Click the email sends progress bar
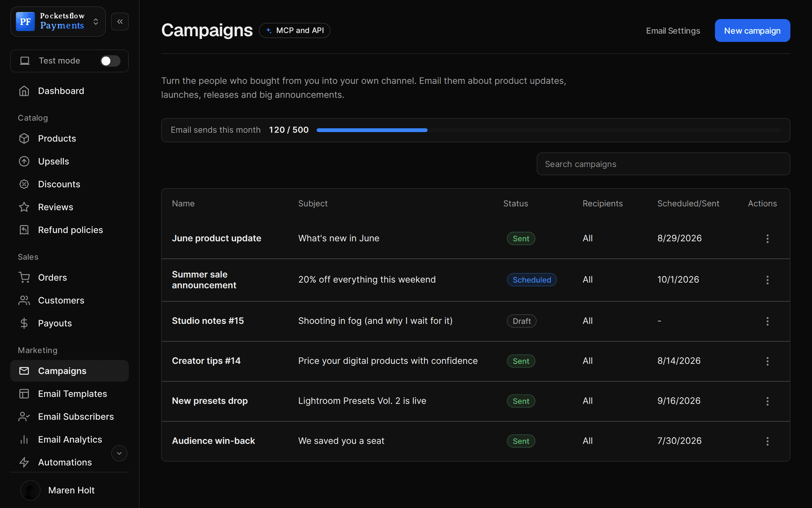 (548, 130)
